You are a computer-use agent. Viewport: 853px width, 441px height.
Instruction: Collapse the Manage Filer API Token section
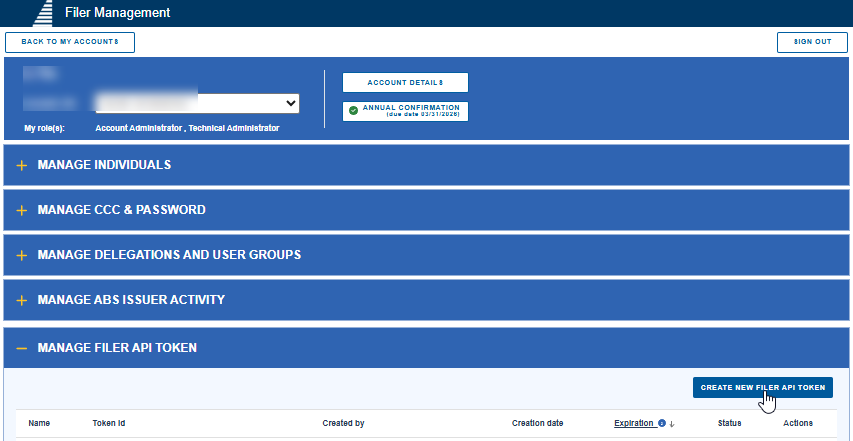[x=426, y=347]
